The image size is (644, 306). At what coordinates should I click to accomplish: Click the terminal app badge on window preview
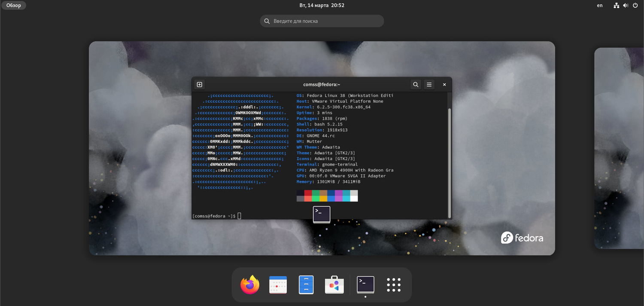322,214
